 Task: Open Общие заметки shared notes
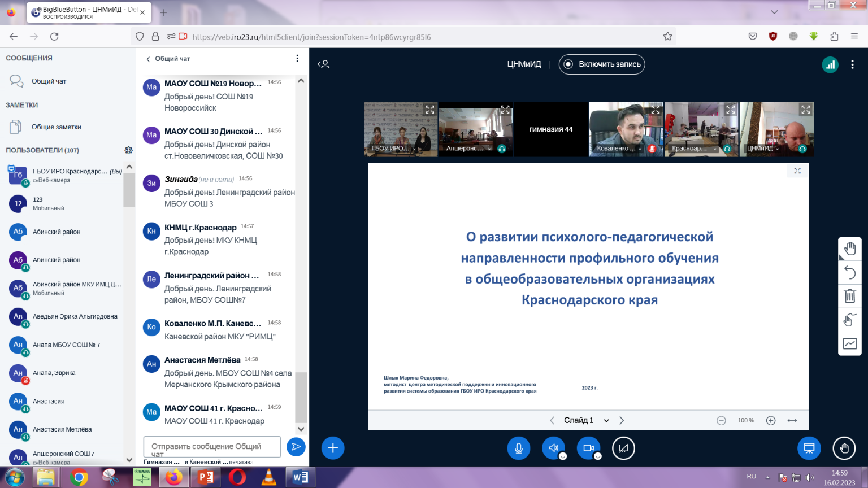tap(56, 127)
